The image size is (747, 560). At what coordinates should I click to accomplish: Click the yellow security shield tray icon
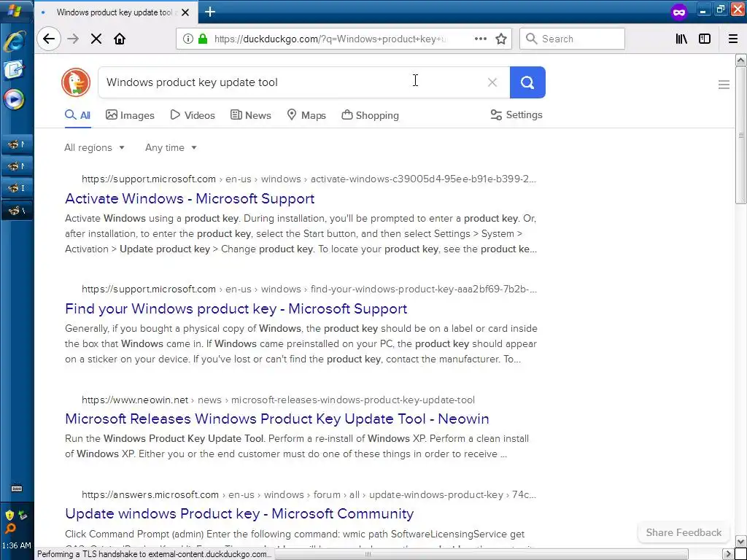pos(9,515)
